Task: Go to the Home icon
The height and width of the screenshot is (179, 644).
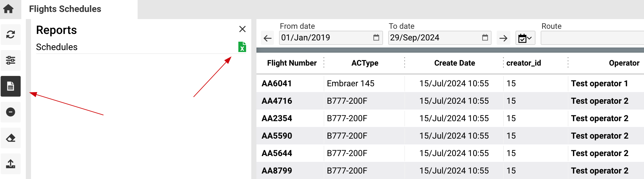Action: (x=8, y=9)
